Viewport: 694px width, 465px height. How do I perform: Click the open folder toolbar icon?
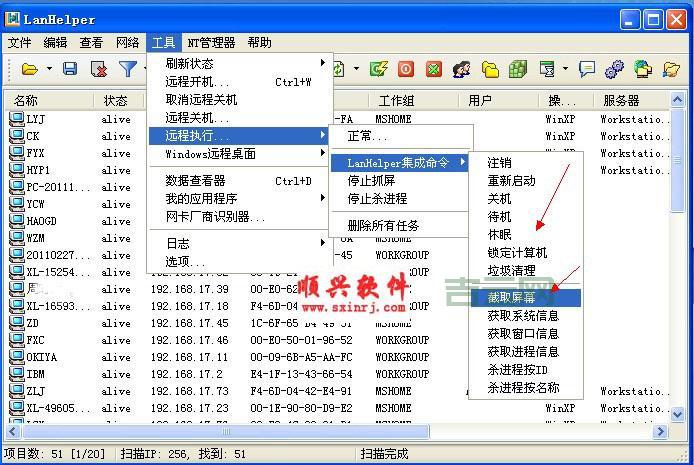30,69
